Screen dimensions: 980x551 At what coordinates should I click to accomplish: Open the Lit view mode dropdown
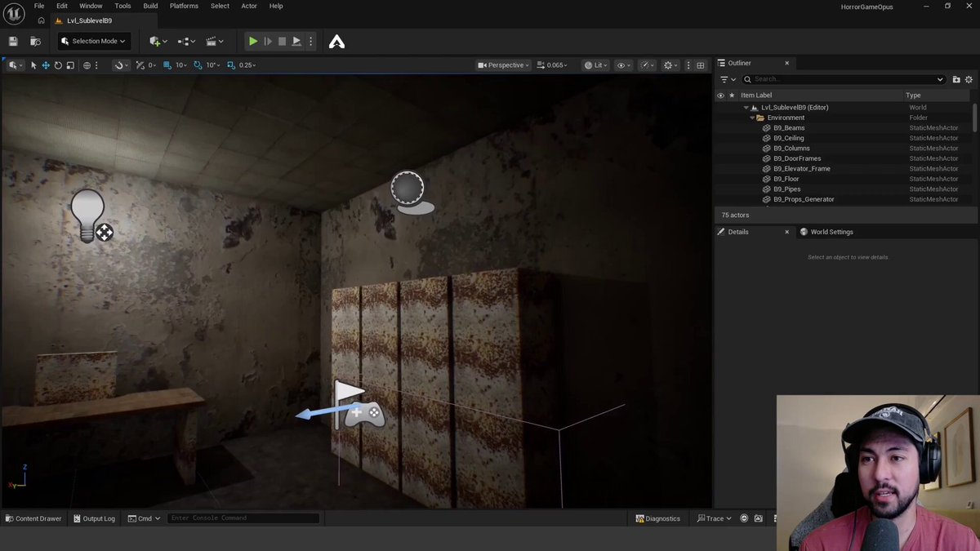click(x=595, y=65)
